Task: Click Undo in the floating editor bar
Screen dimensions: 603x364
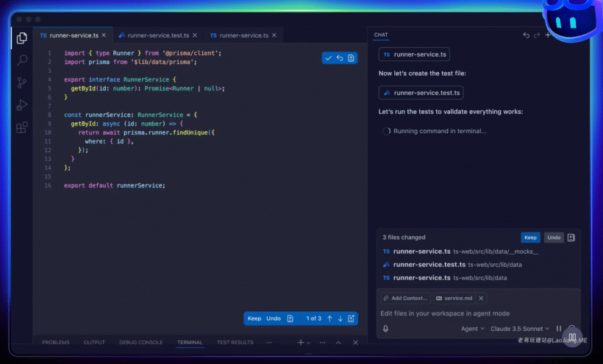Action: [274, 318]
